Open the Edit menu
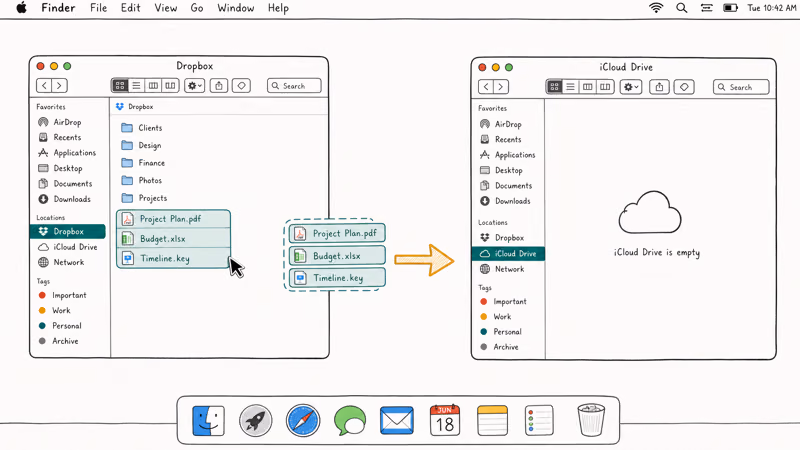Image resolution: width=800 pixels, height=450 pixels. (131, 8)
